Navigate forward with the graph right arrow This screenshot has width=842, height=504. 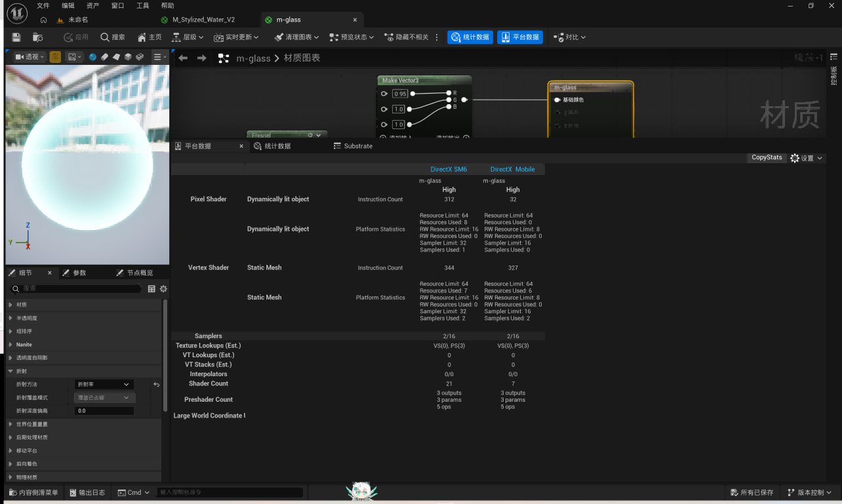[202, 58]
